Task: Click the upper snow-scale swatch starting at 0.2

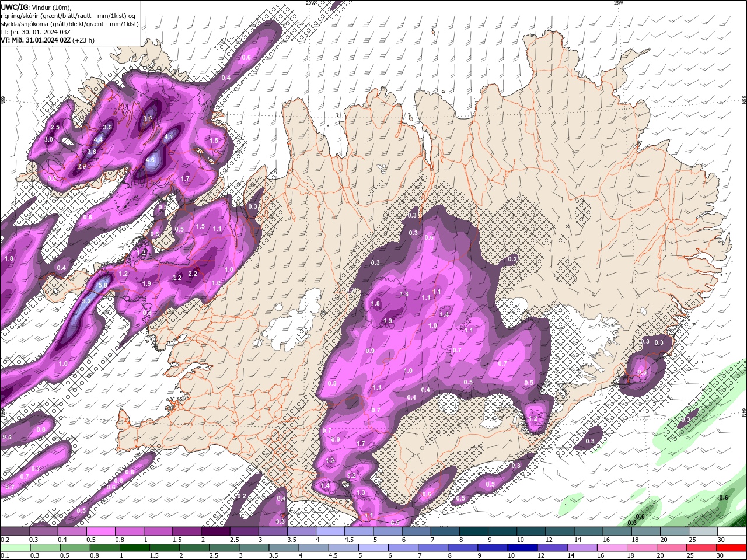Action: click(15, 531)
